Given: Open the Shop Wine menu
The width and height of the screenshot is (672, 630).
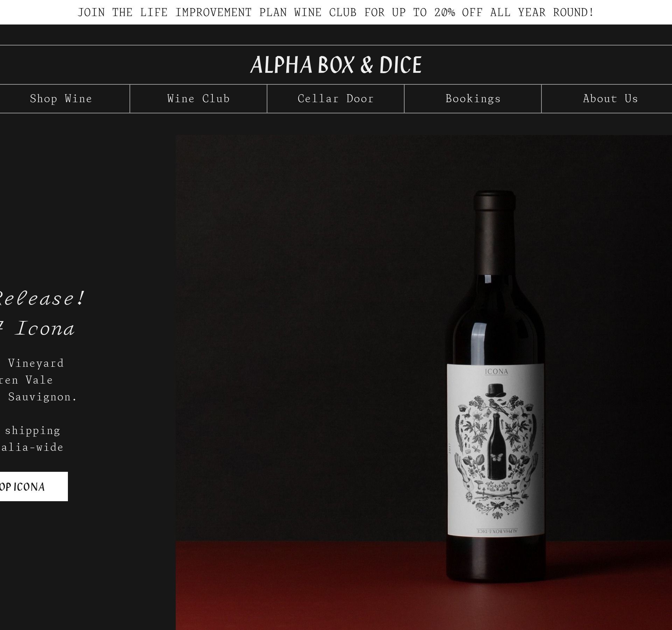Looking at the screenshot, I should point(61,99).
